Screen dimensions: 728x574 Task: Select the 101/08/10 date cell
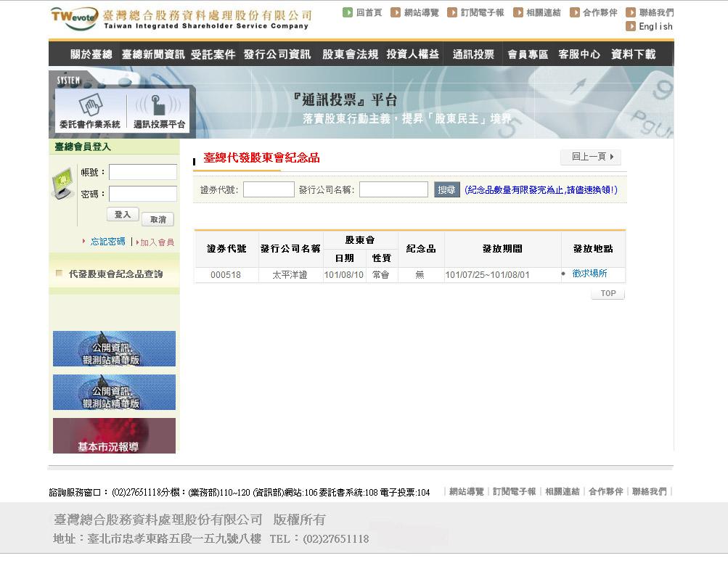(344, 275)
